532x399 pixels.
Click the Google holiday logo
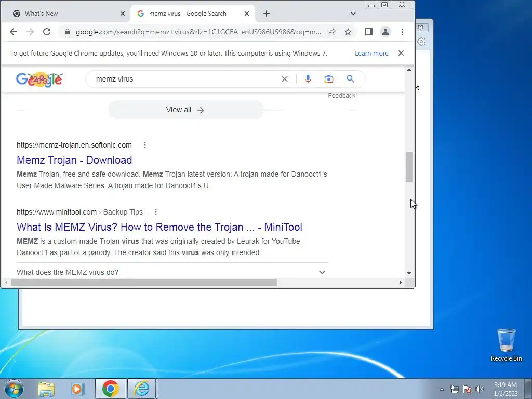(x=39, y=79)
